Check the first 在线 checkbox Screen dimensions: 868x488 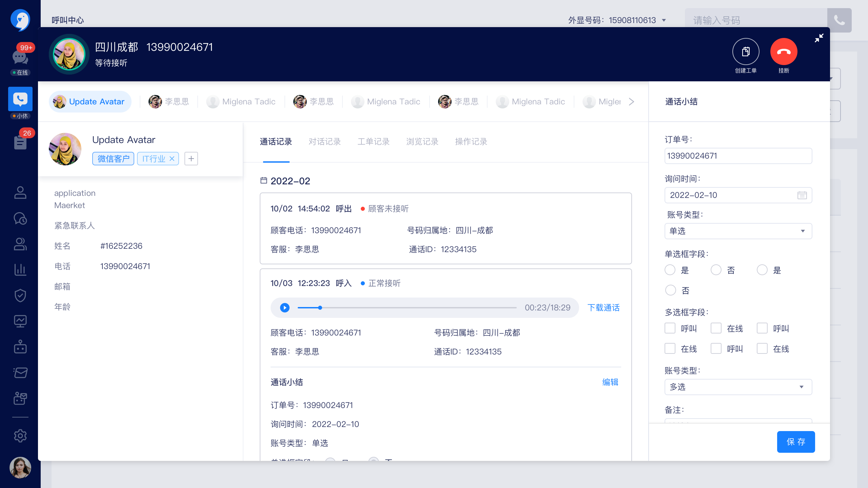pos(716,328)
